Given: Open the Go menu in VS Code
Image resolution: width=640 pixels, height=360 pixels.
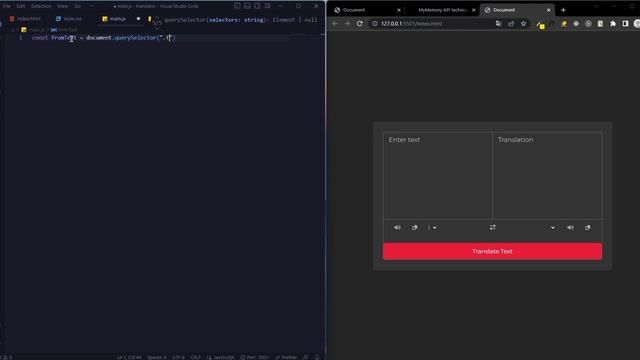Looking at the screenshot, I should pos(78,6).
